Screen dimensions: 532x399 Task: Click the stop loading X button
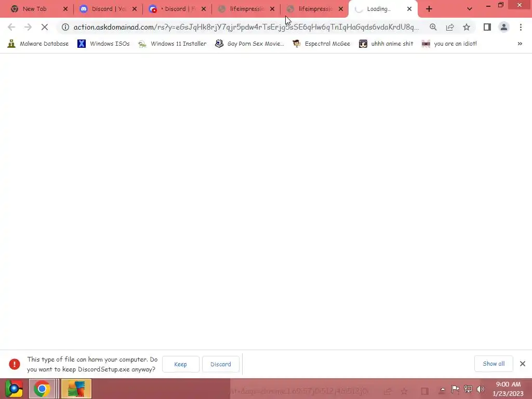click(45, 27)
